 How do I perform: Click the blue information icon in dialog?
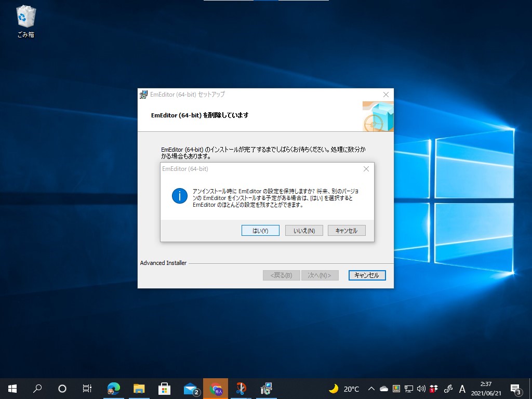click(x=179, y=196)
